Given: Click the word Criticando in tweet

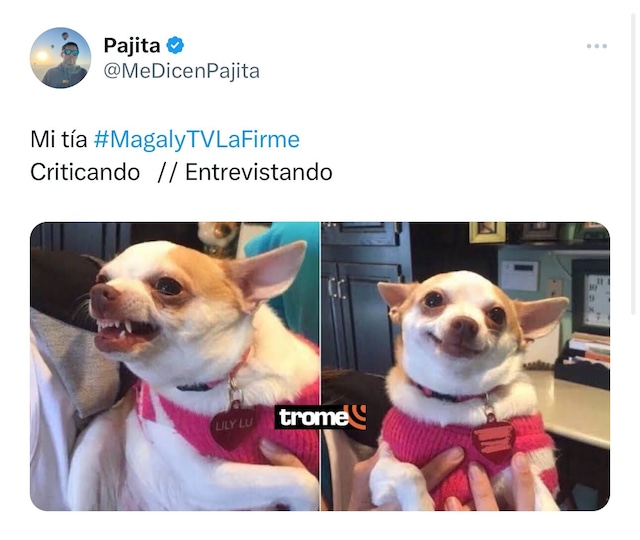Looking at the screenshot, I should click(85, 172).
